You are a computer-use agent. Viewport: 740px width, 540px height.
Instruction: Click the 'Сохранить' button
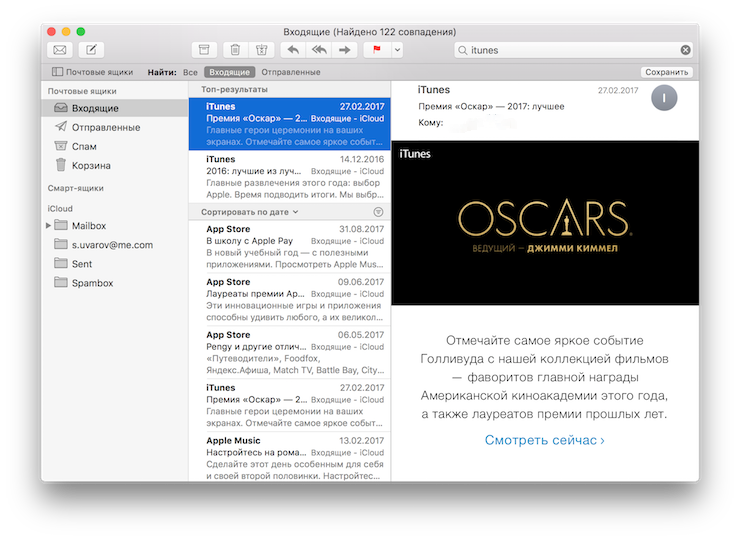[666, 72]
